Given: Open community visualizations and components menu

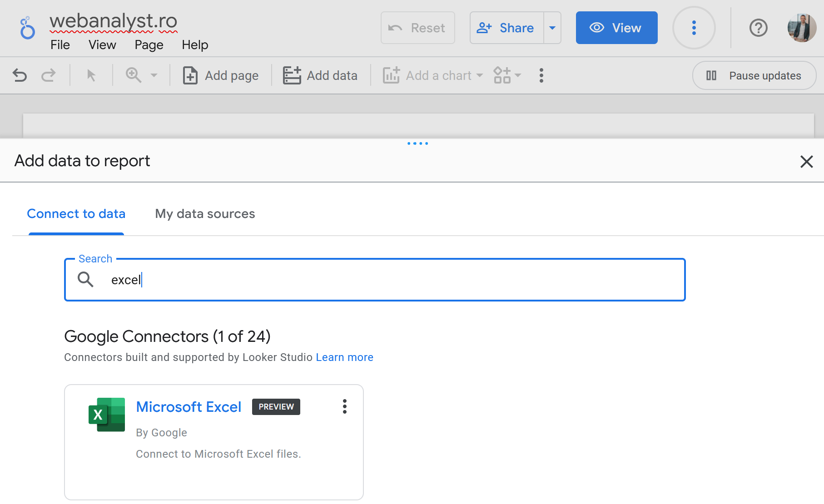Looking at the screenshot, I should click(507, 75).
